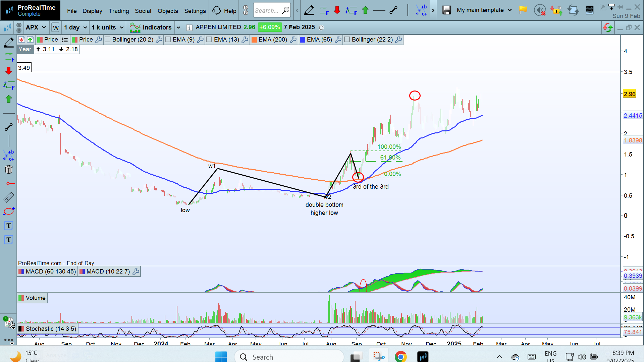Enable the Bollinger (22 2) checkbox

pos(347,40)
